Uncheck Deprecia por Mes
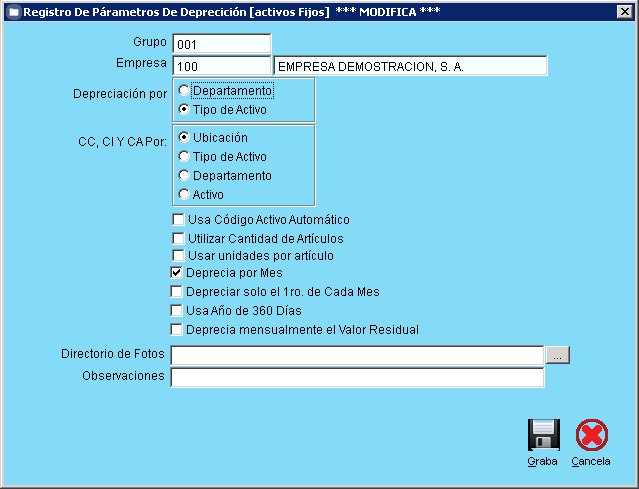Image resolution: width=639 pixels, height=489 pixels. pyautogui.click(x=178, y=273)
